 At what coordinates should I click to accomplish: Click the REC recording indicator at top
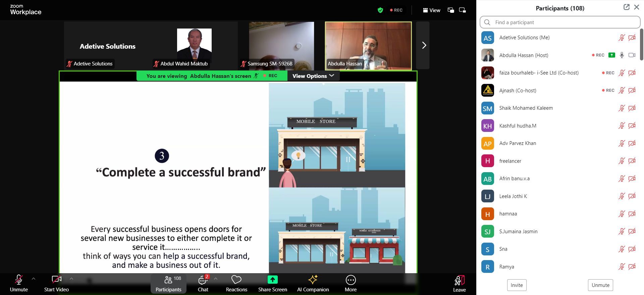(396, 10)
